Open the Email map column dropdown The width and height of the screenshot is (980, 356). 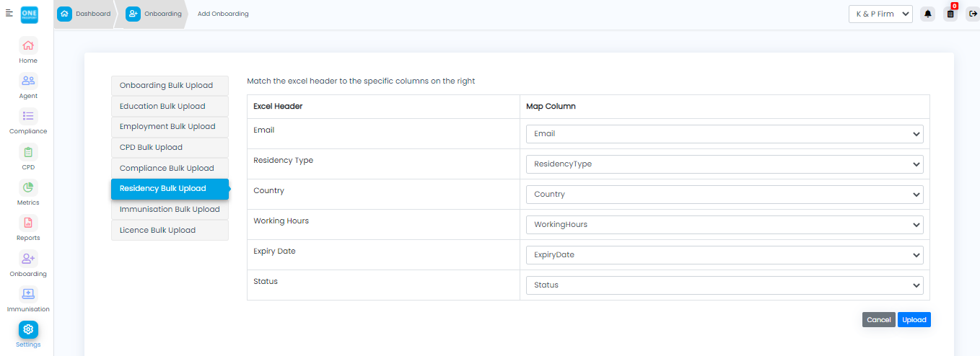724,134
